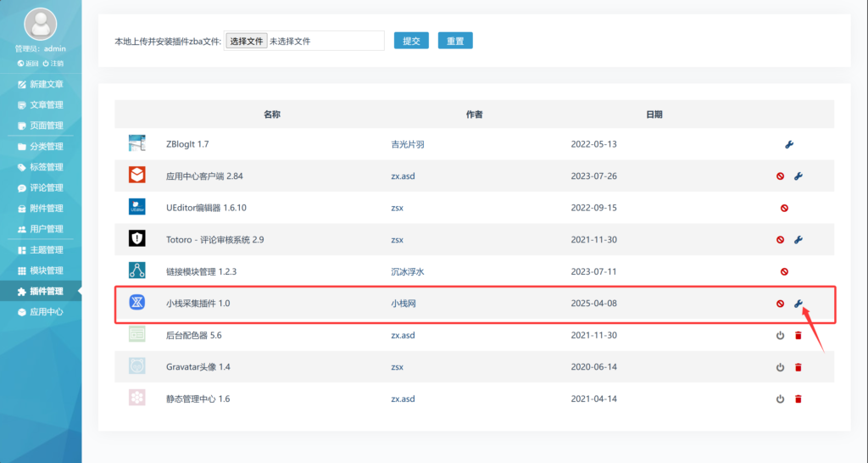Open 页面管理 in sidebar

coord(41,126)
